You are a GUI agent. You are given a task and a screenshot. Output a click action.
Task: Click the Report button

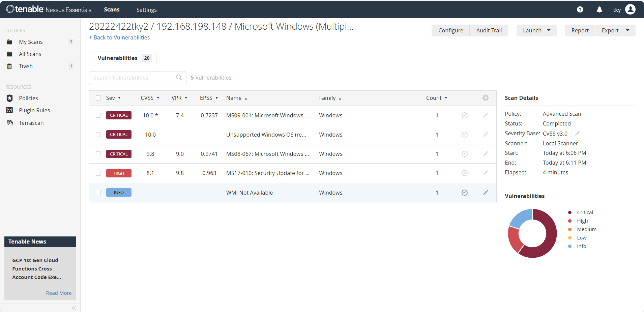tap(580, 30)
